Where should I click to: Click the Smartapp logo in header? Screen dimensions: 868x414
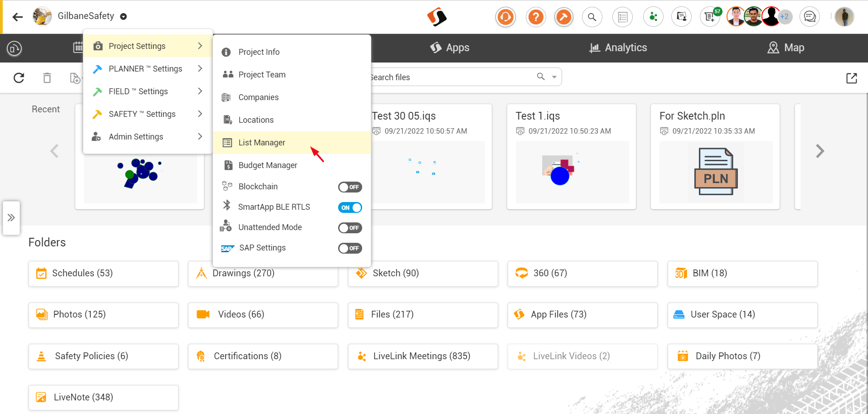tap(437, 17)
